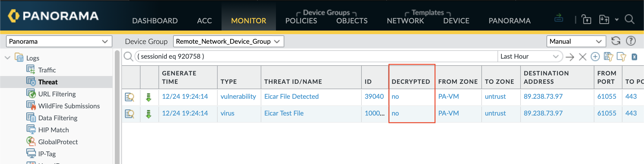The width and height of the screenshot is (644, 164).
Task: Click destination 89.238.73.97 in virus row
Action: tap(543, 113)
